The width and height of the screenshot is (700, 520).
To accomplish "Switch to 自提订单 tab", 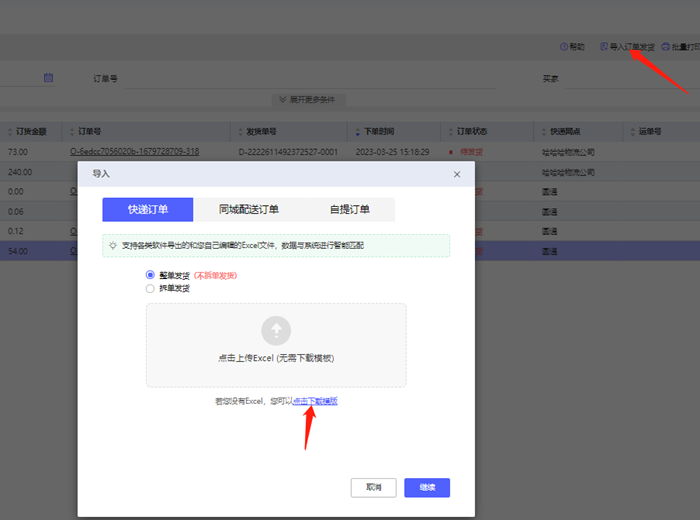I will coord(350,209).
